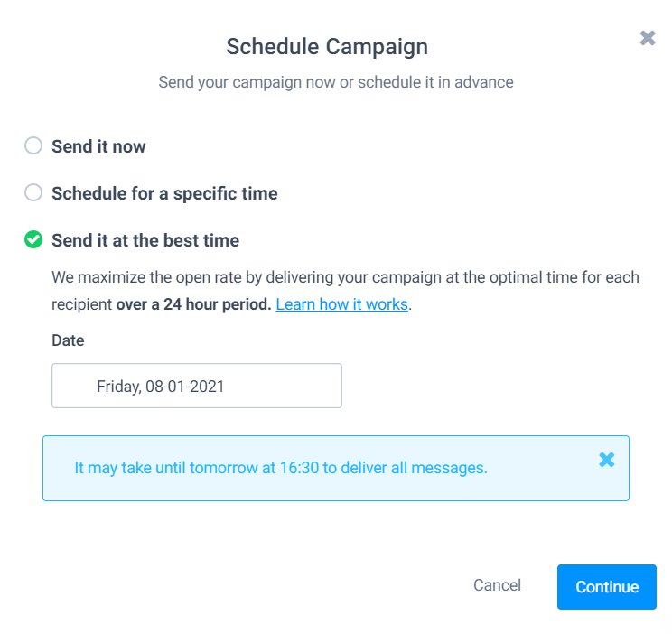Select the "Send it now" radio button
The height and width of the screenshot is (634, 672).
coord(33,145)
